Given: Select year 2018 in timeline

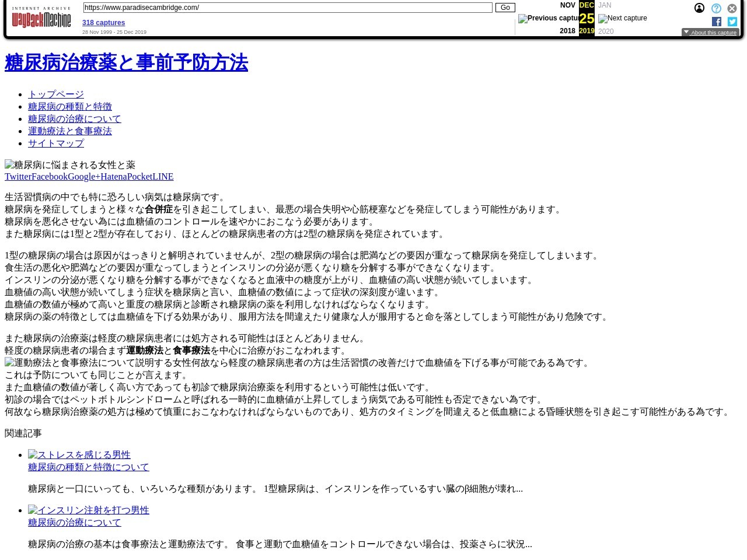Looking at the screenshot, I should point(567,31).
